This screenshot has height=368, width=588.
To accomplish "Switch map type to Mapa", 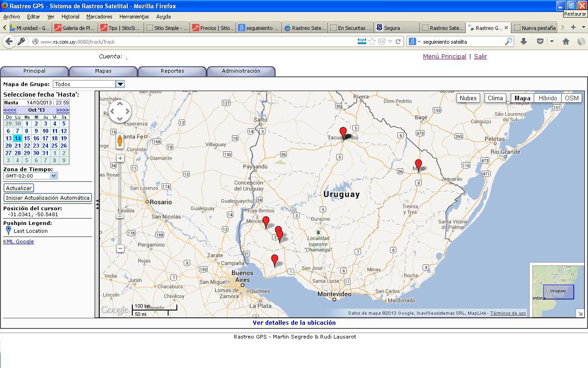I will pos(522,98).
